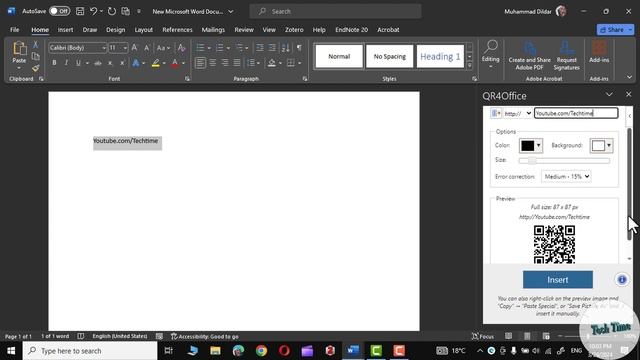This screenshot has width=640, height=360.
Task: Toggle Subscript formatting
Action: pyautogui.click(x=110, y=63)
